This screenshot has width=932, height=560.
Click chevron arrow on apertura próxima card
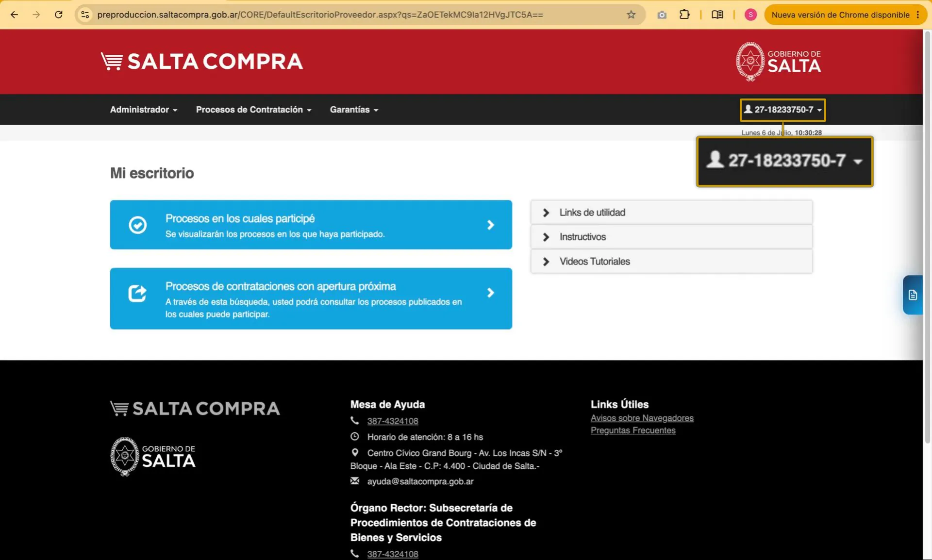coord(490,293)
